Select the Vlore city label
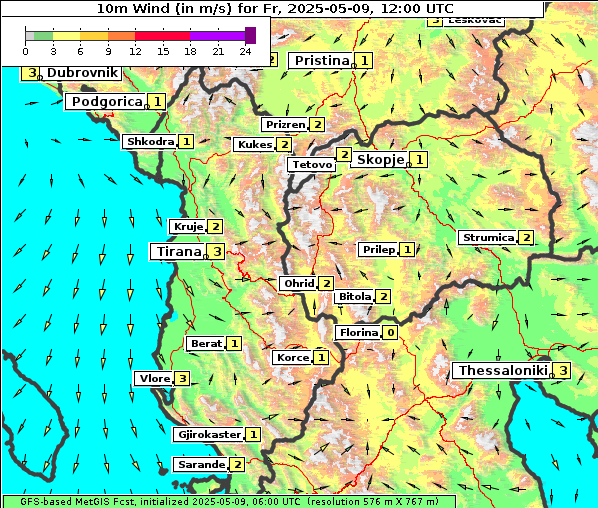Screen dimensions: 598x508 pyautogui.click(x=155, y=378)
